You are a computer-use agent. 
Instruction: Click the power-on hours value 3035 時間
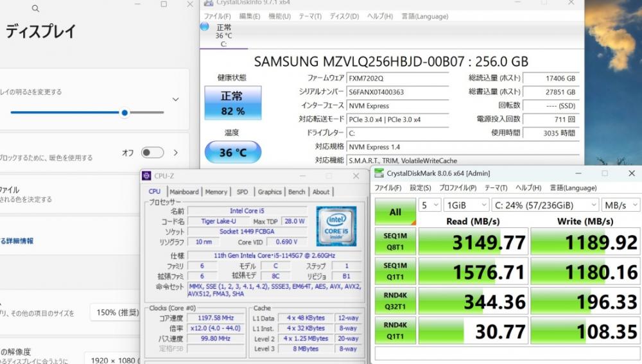pos(551,133)
